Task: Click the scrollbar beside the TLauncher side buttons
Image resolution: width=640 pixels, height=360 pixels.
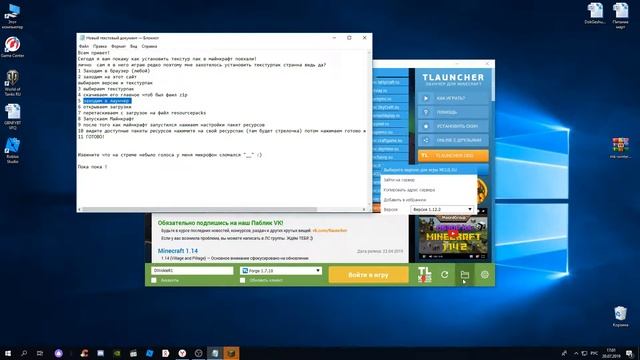Action: pos(492,84)
